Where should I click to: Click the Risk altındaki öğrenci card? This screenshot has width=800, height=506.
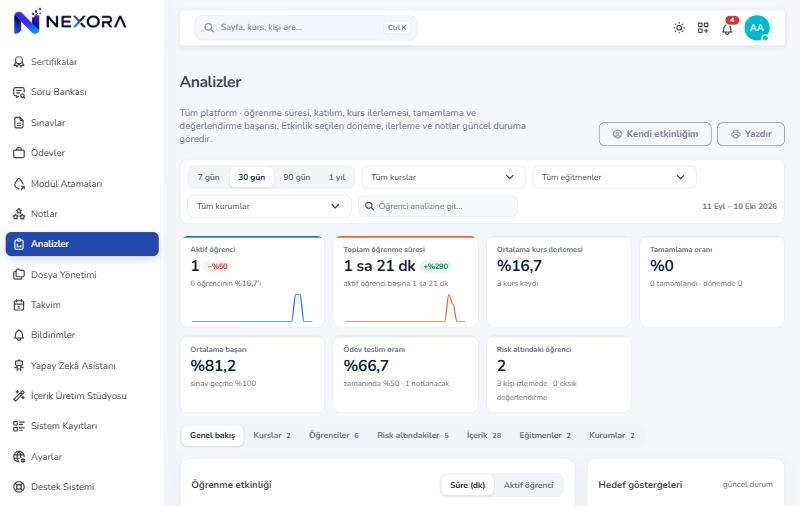tap(559, 374)
